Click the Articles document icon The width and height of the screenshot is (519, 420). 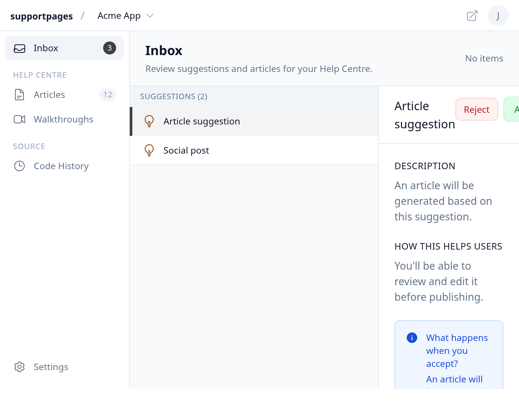click(19, 95)
